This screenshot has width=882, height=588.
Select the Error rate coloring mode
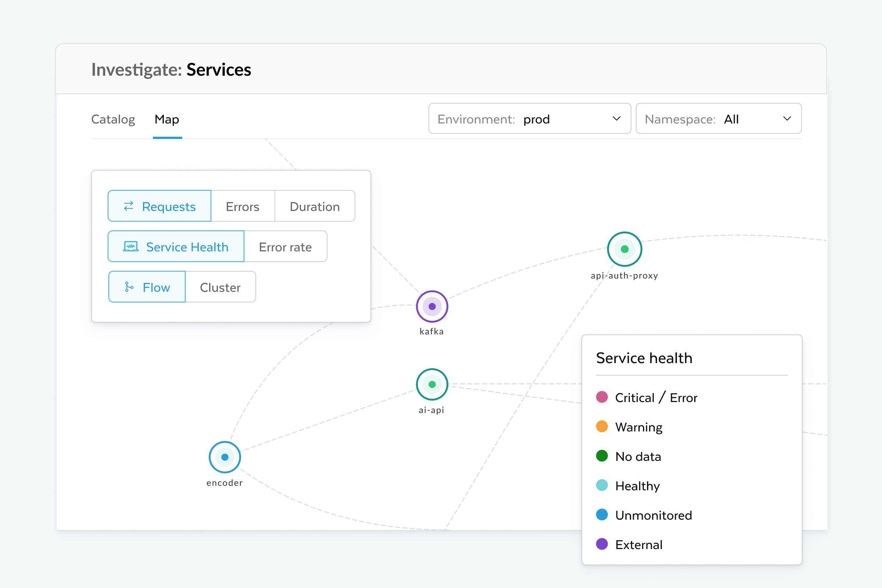tap(286, 246)
